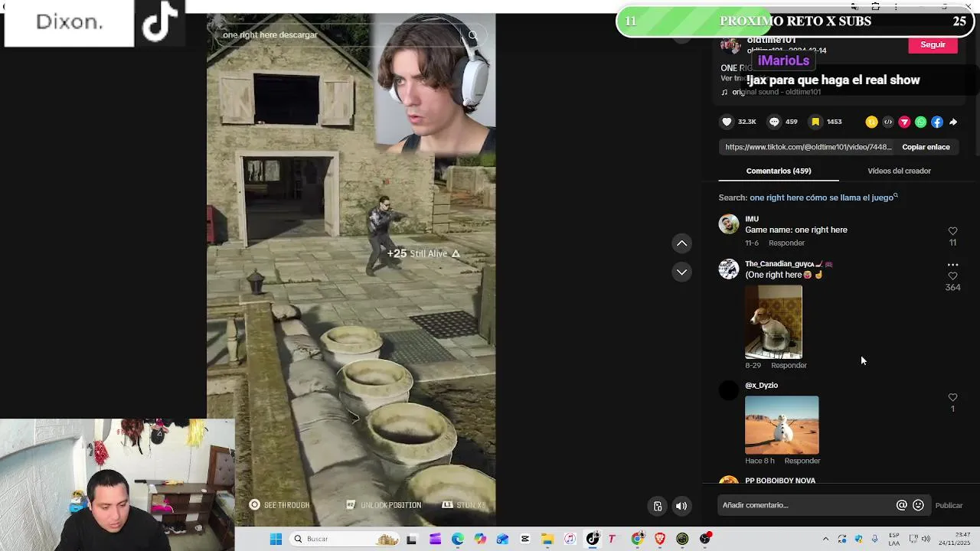This screenshot has height=551, width=980.
Task: Open The_Canadian_guy's profile avatar
Action: 729,269
